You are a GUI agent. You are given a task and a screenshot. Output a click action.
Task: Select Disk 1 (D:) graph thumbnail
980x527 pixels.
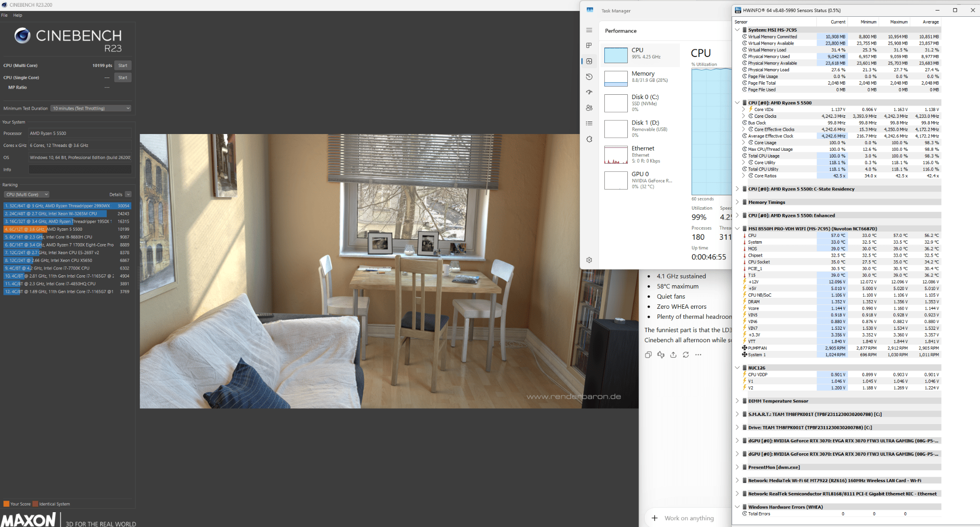(x=616, y=129)
